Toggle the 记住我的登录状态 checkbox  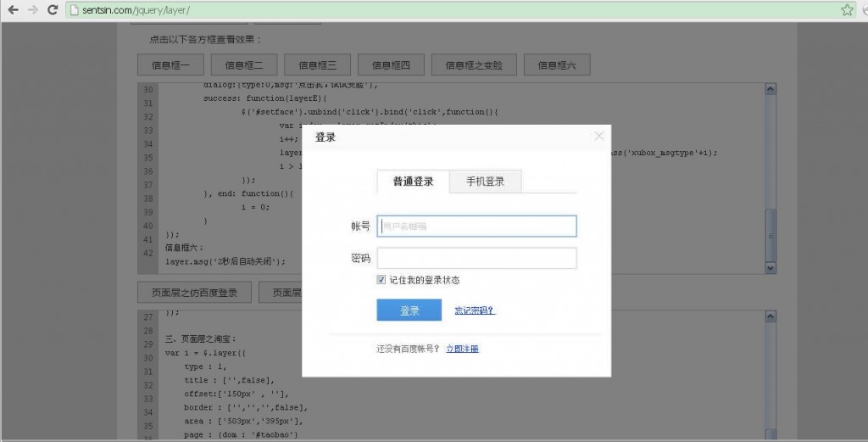[x=381, y=280]
